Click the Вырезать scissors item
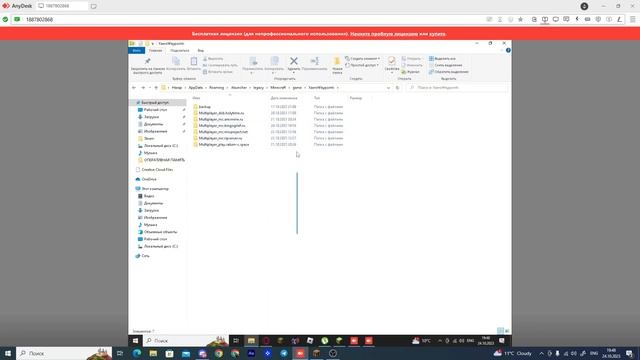The image size is (640, 360). (213, 59)
